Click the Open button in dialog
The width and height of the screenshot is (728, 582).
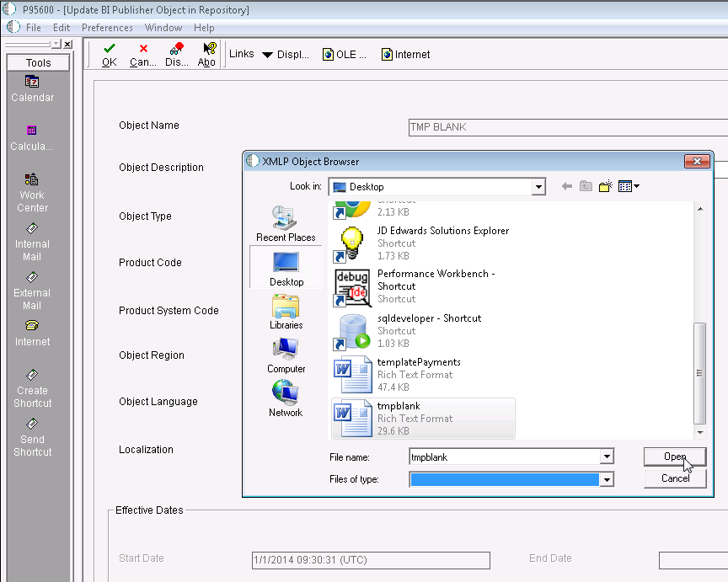tap(675, 457)
